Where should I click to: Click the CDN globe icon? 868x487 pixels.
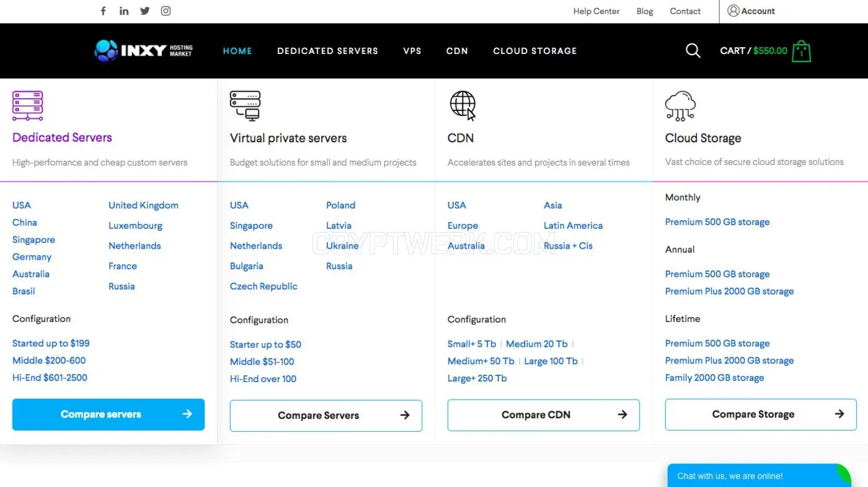[463, 105]
